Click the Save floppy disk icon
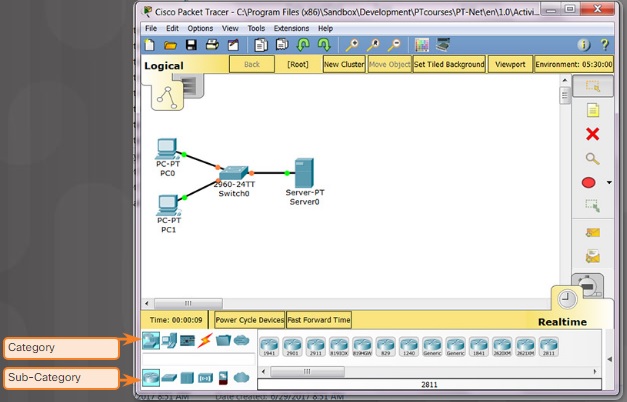Image resolution: width=627 pixels, height=402 pixels. (189, 45)
